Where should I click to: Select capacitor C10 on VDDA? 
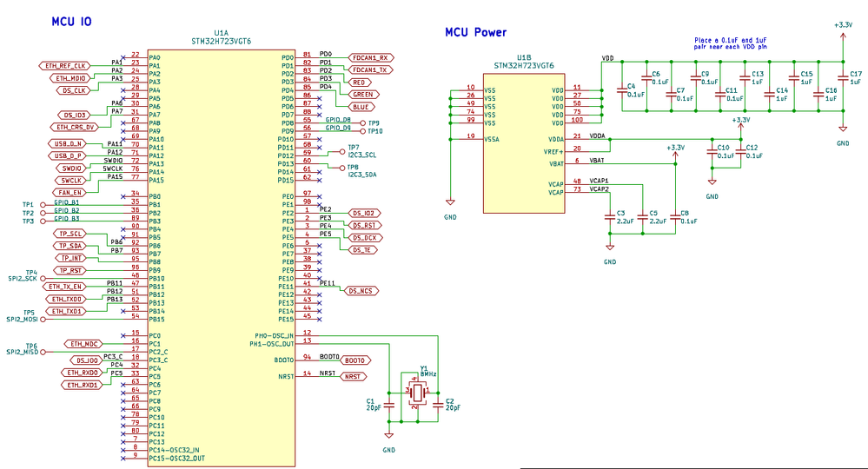(x=712, y=152)
